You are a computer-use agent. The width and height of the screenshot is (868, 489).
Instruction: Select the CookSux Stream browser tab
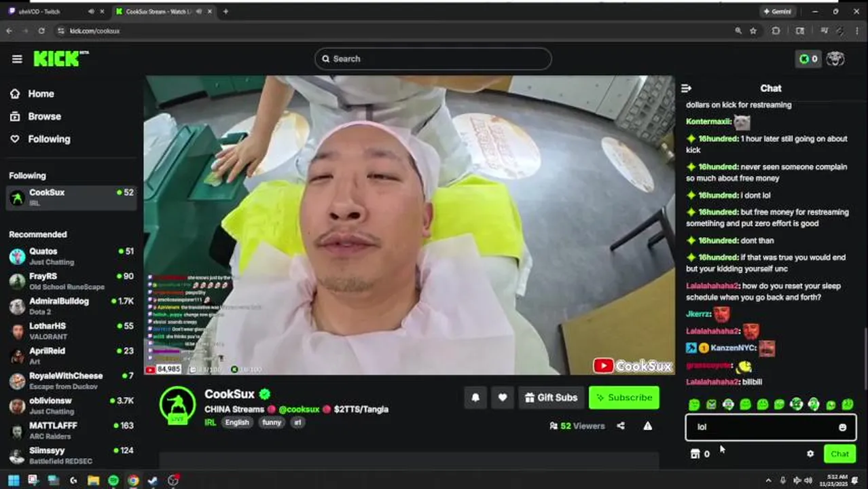click(164, 12)
